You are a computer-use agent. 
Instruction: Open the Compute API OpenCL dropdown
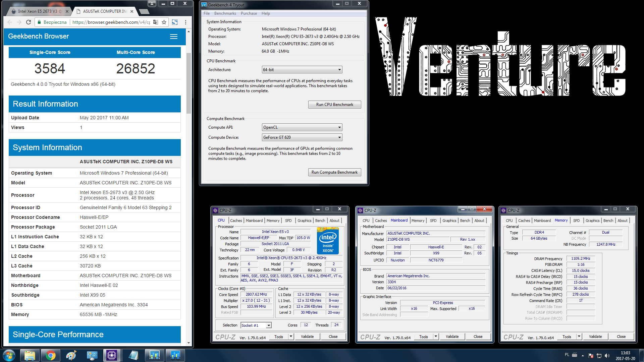(x=302, y=127)
